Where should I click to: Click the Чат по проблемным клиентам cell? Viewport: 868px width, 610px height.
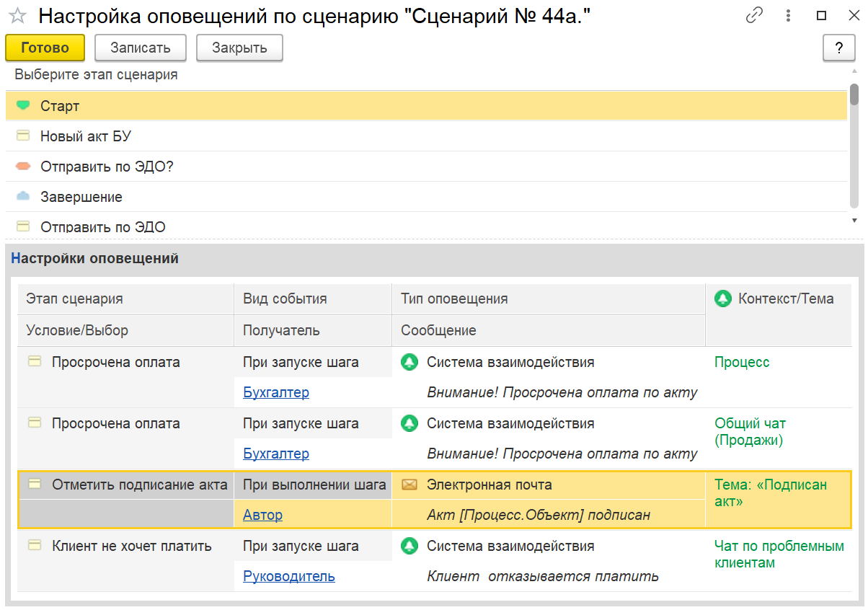[778, 561]
